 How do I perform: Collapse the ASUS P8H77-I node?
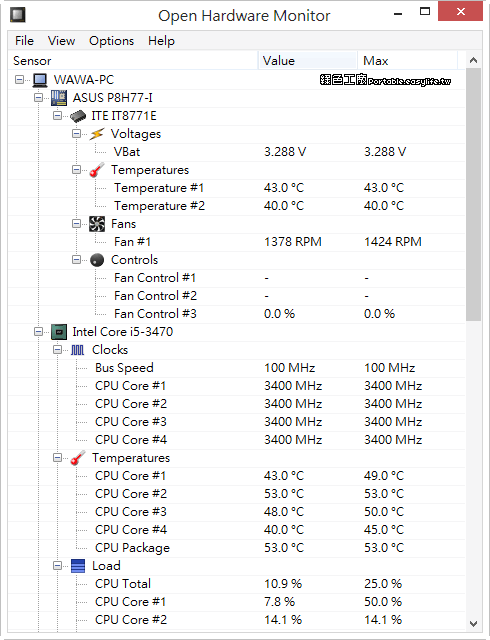38,97
